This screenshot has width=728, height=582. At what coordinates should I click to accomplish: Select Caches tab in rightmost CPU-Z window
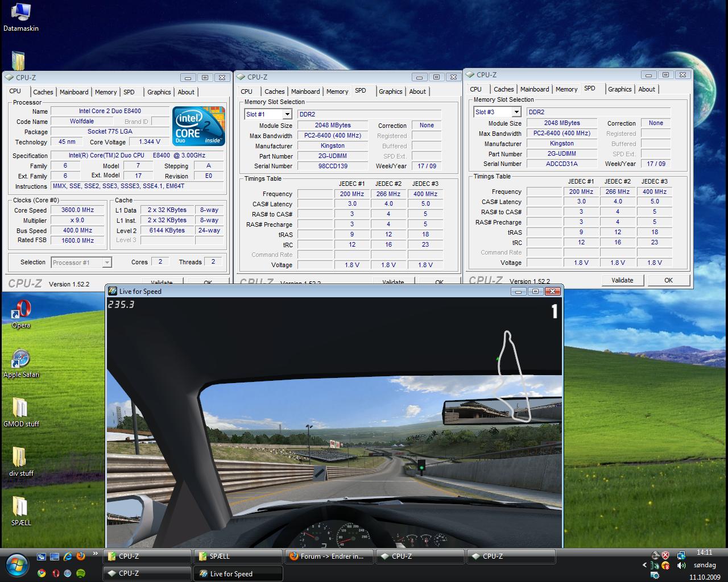pos(504,89)
